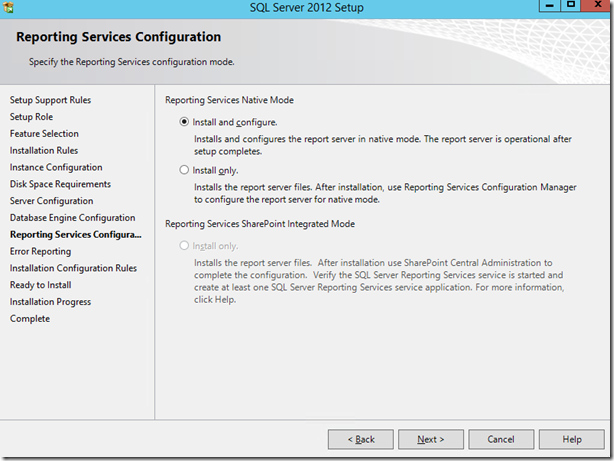
Task: Click 'SQL Server 2012 Setup' window title
Action: 307,7
